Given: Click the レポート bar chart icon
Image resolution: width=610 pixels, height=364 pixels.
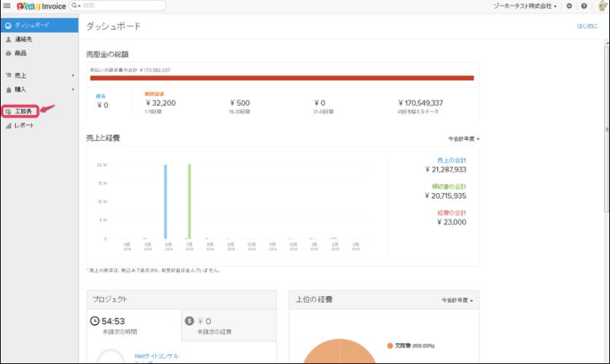Looking at the screenshot, I should (x=8, y=126).
